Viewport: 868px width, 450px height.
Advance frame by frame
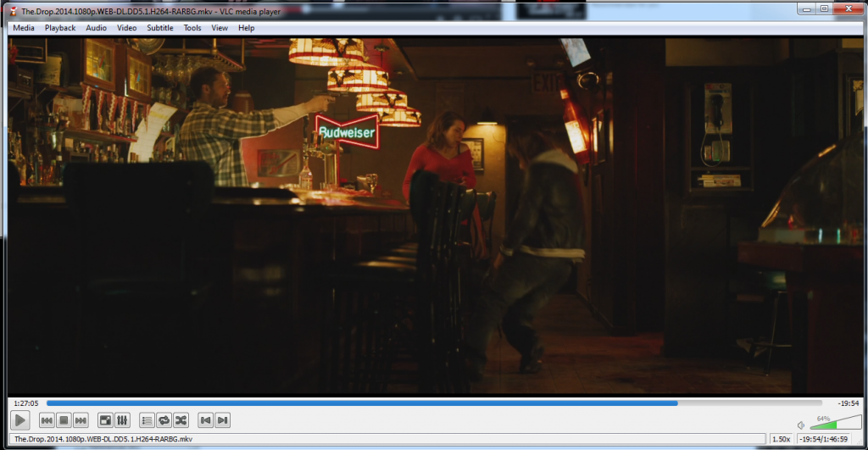pos(222,419)
